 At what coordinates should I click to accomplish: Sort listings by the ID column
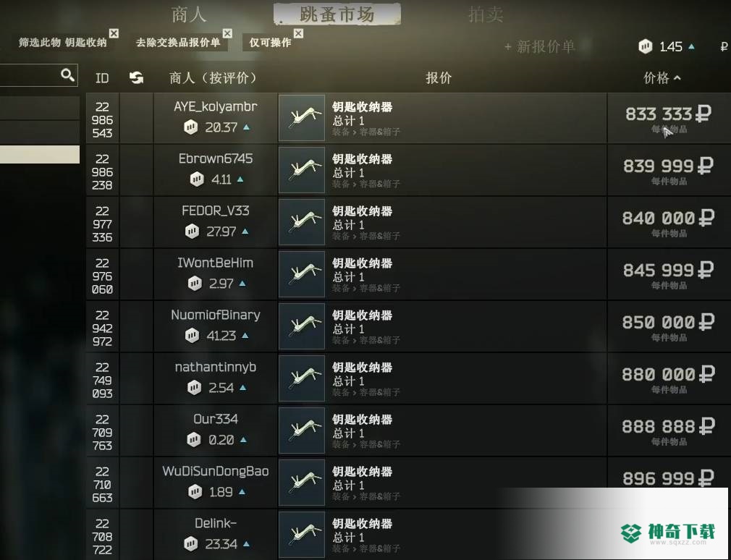[x=102, y=78]
